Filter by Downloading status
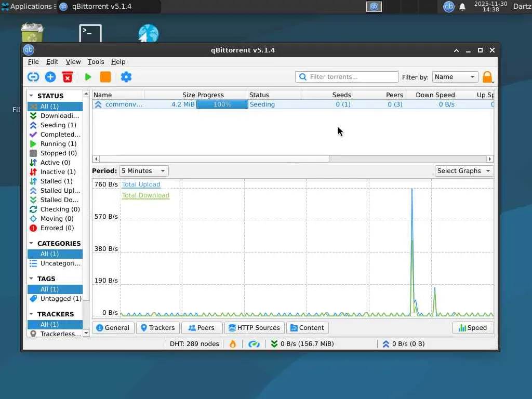Image resolution: width=532 pixels, height=399 pixels. point(55,116)
